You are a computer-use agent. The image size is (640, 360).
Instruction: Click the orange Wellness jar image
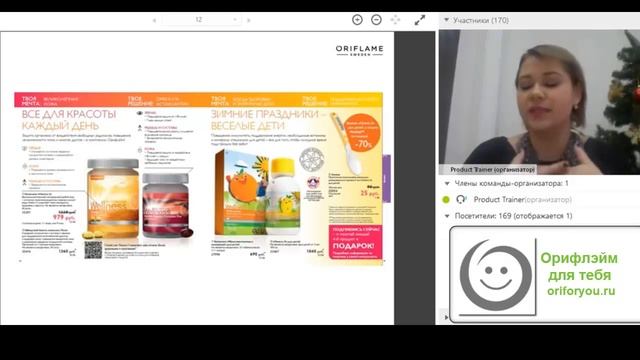tap(113, 199)
